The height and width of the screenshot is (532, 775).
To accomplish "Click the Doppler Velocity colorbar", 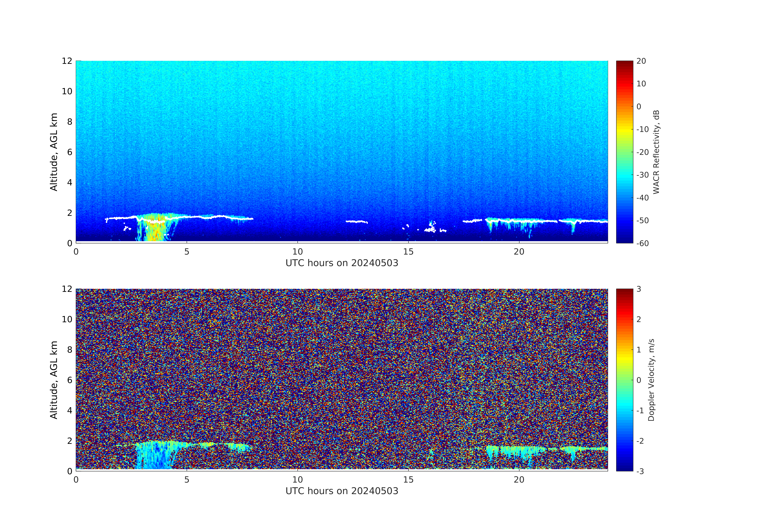I will coord(624,380).
